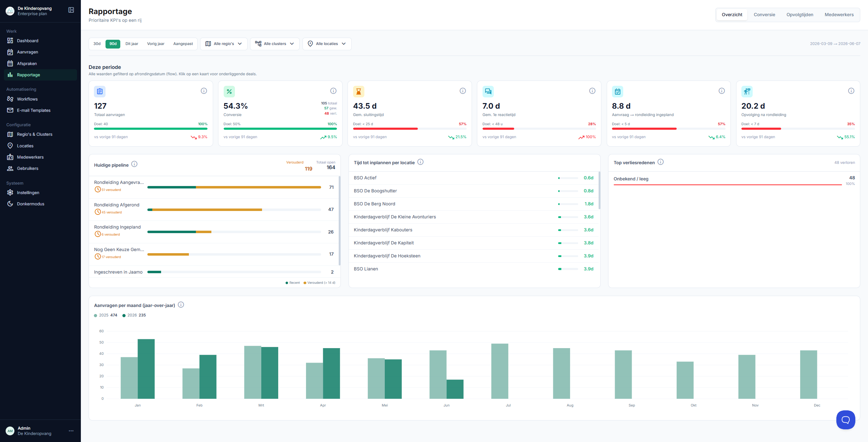The image size is (868, 442).
Task: Open the chat support bubble
Action: (845, 420)
